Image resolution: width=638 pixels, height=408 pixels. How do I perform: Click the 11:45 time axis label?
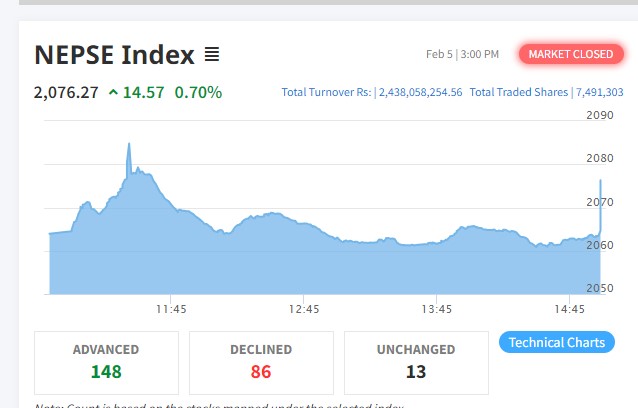pos(171,308)
